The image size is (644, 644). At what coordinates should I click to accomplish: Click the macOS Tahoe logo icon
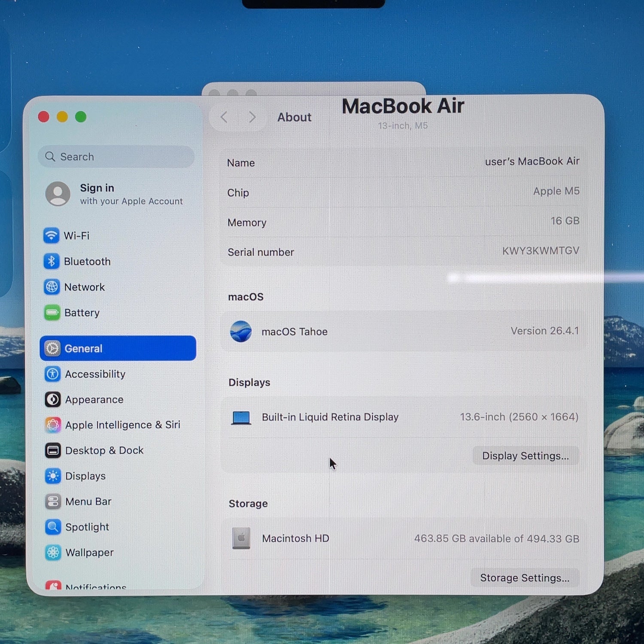tap(241, 331)
